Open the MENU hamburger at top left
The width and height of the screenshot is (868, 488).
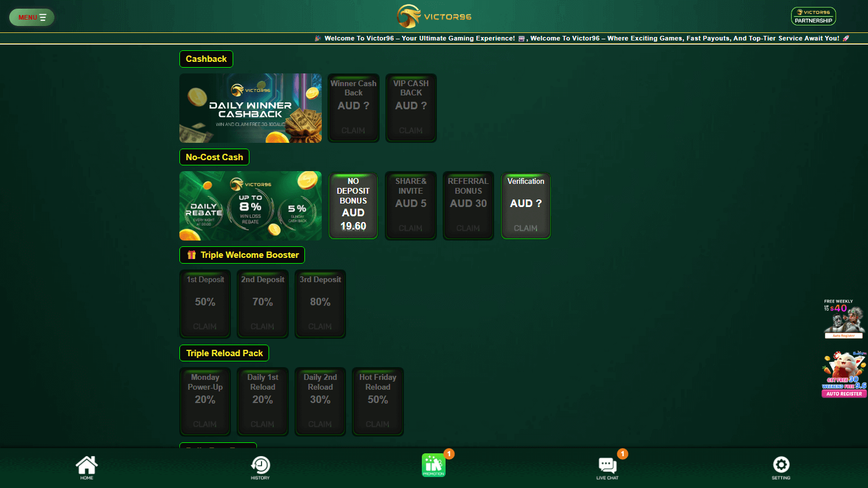coord(31,17)
